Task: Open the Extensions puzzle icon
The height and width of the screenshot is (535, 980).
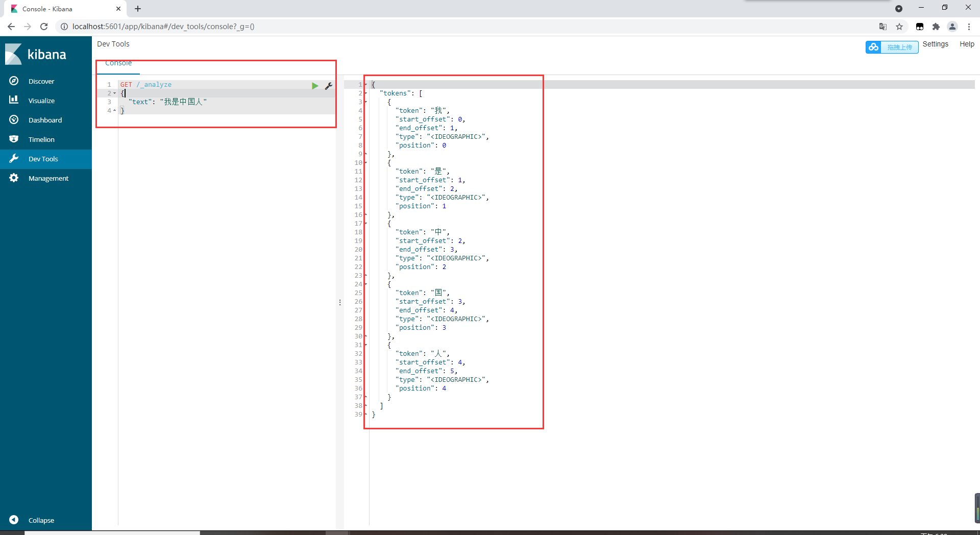Action: click(936, 27)
